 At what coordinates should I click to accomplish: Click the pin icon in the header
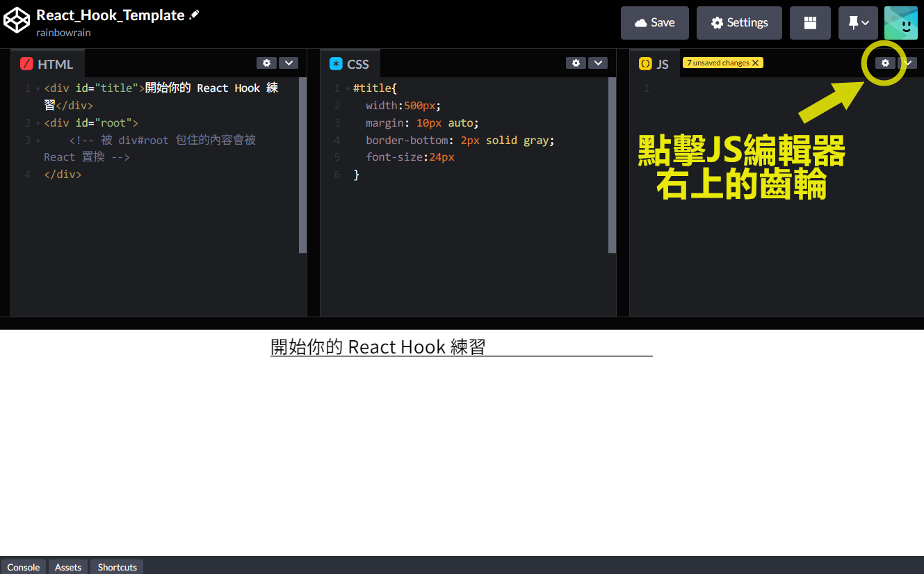853,22
